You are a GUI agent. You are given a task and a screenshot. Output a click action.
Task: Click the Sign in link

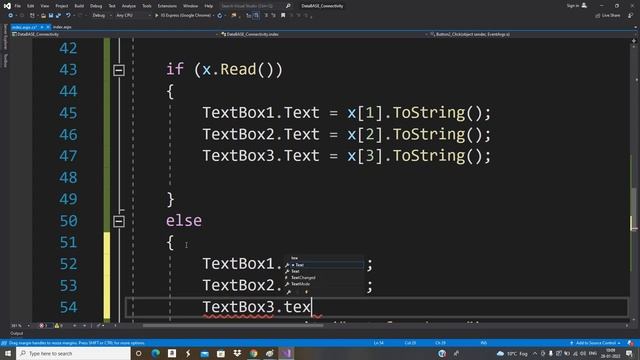[x=577, y=6]
